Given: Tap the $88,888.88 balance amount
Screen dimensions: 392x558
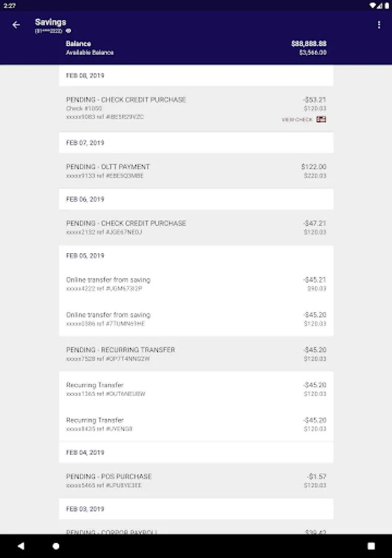Looking at the screenshot, I should [x=308, y=44].
